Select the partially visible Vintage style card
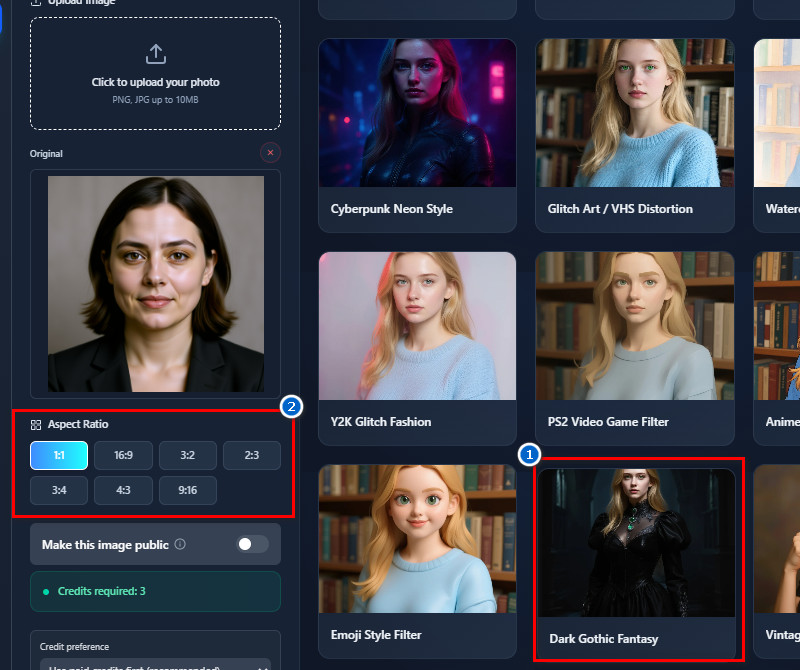The width and height of the screenshot is (800, 670). click(x=777, y=561)
